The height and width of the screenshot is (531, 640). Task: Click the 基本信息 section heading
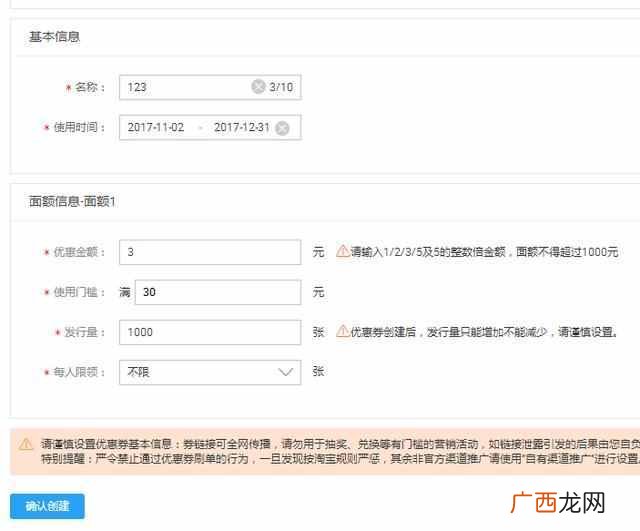click(x=54, y=37)
